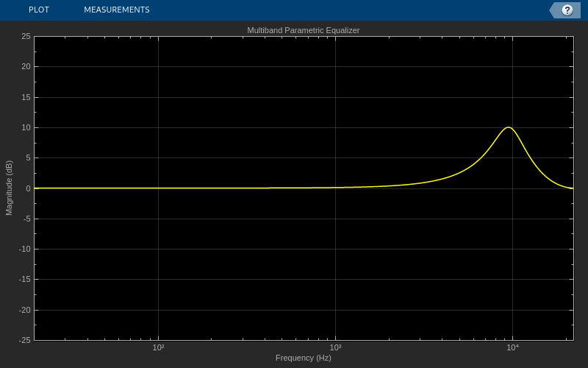Click the -10 dB magnitude tick label
588x368 pixels.
[x=25, y=250]
